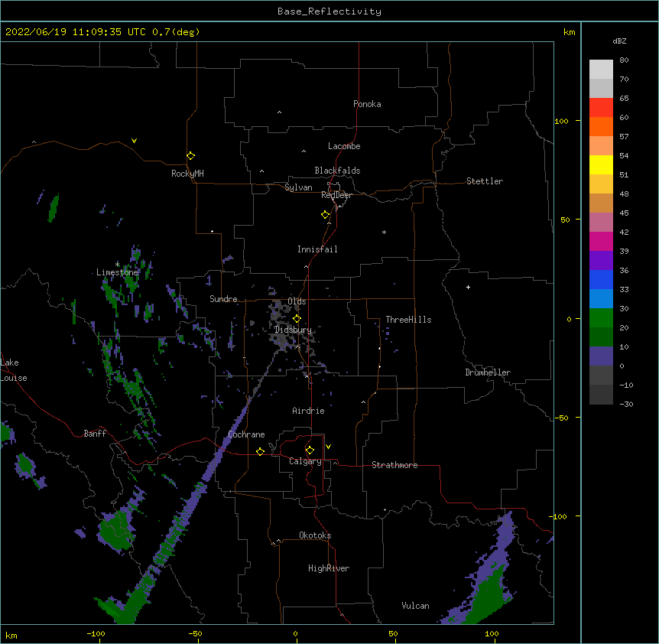659x644 pixels.
Task: Click the Limestone label
Action: point(117,272)
